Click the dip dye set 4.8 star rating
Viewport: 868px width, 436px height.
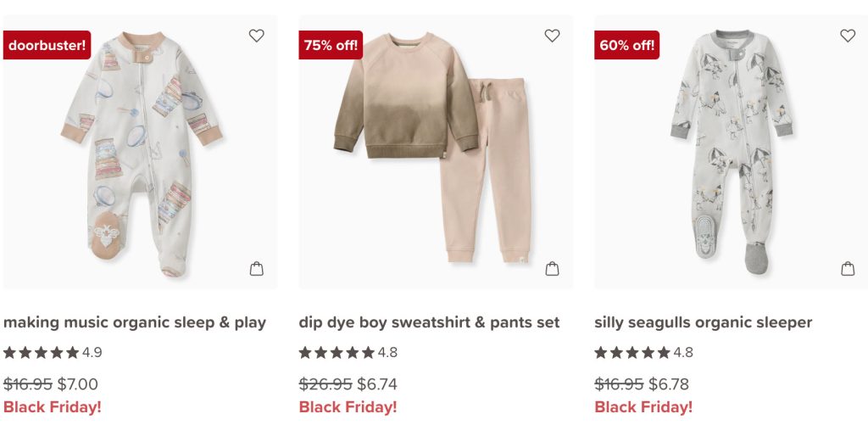(x=348, y=352)
